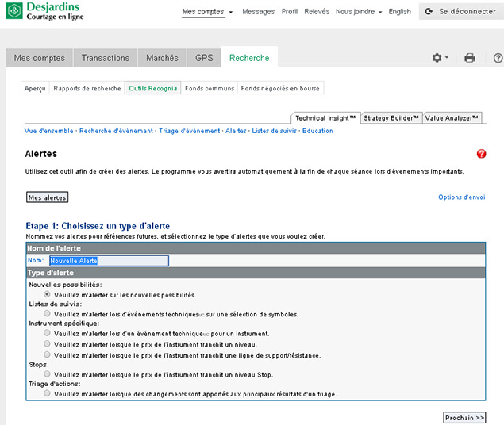
Task: Click the printer icon
Action: coord(470,58)
